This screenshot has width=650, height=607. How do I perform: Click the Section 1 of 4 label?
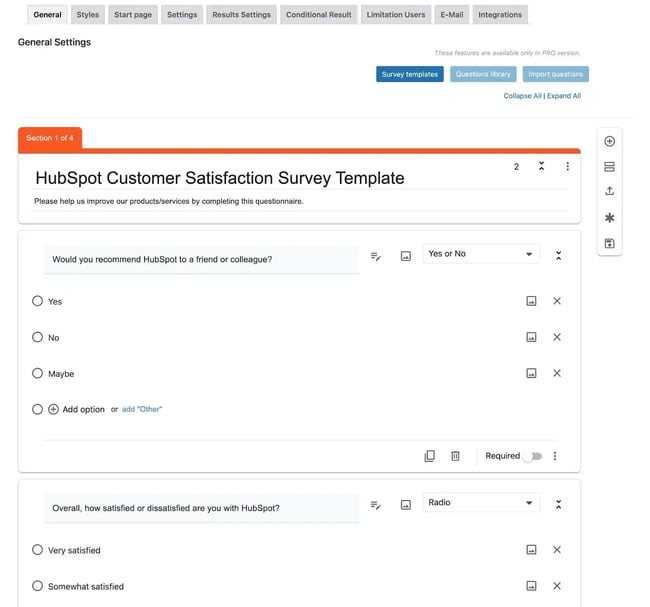click(50, 138)
